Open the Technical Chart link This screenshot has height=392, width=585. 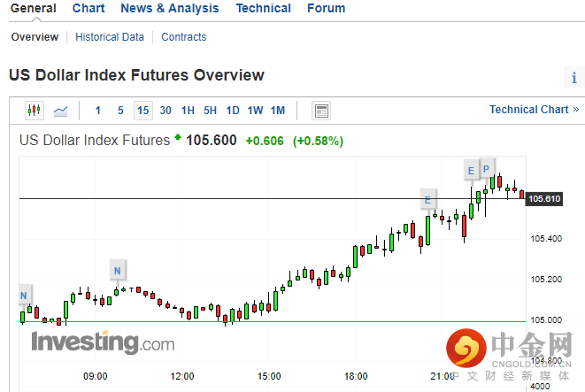click(x=534, y=110)
